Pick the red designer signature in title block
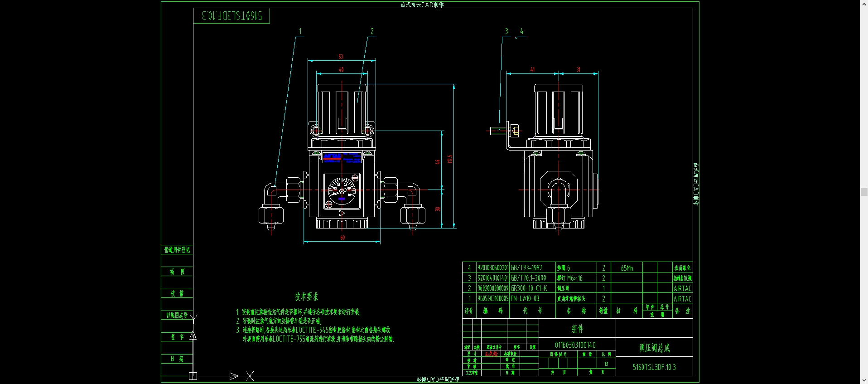The image size is (868, 384). pos(491,354)
